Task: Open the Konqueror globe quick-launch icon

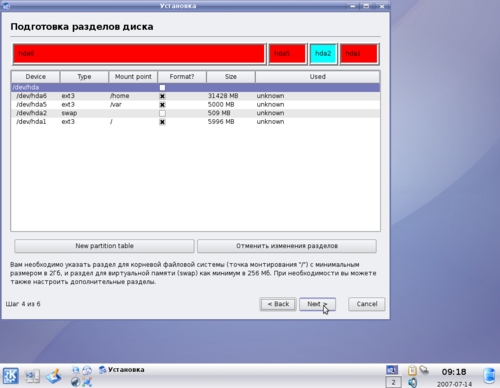Action: pyautogui.click(x=87, y=370)
